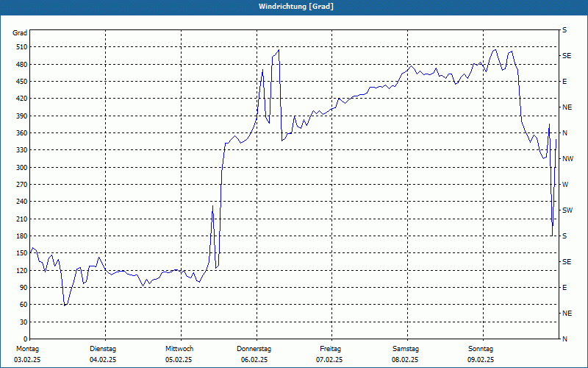Select the date '06.02.25'
The image size is (588, 368).
[x=254, y=360]
